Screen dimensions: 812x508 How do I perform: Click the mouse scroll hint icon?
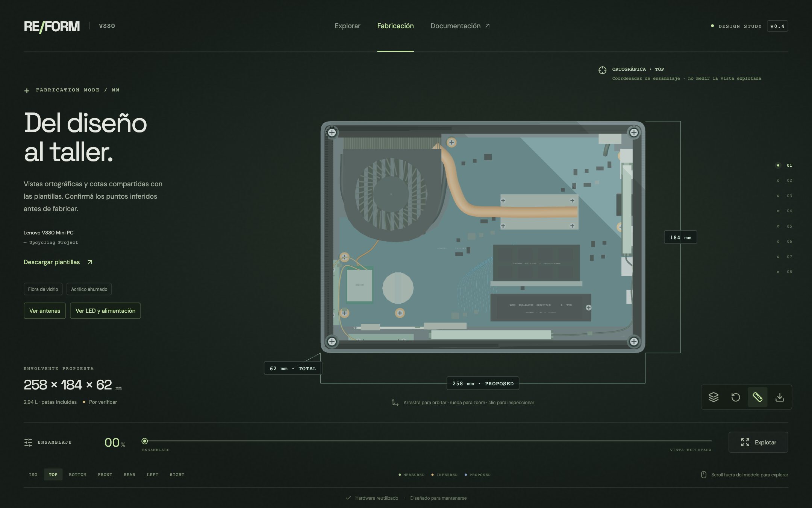pyautogui.click(x=703, y=475)
